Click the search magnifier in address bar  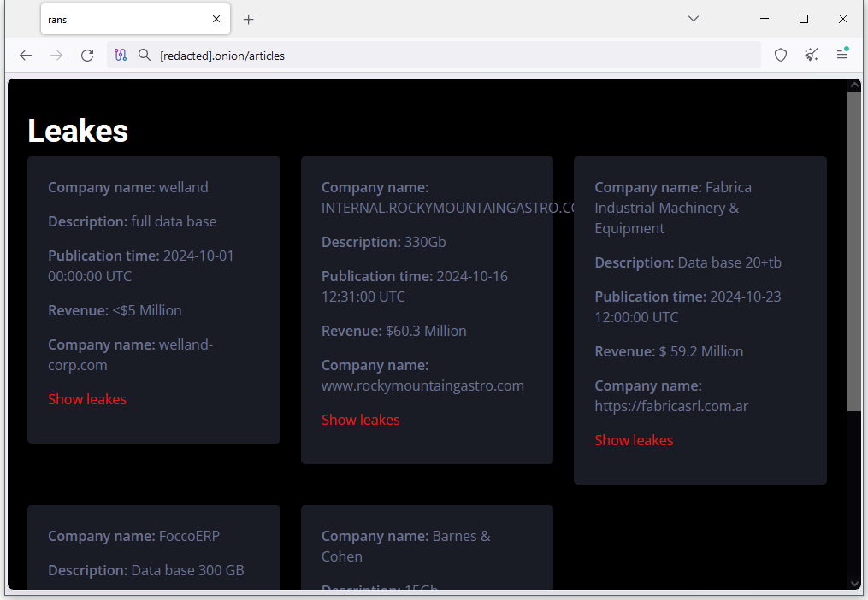click(145, 55)
